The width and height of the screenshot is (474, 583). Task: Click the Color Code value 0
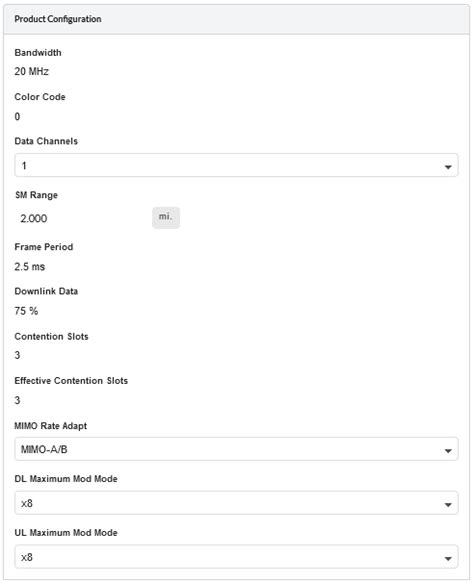tap(17, 117)
